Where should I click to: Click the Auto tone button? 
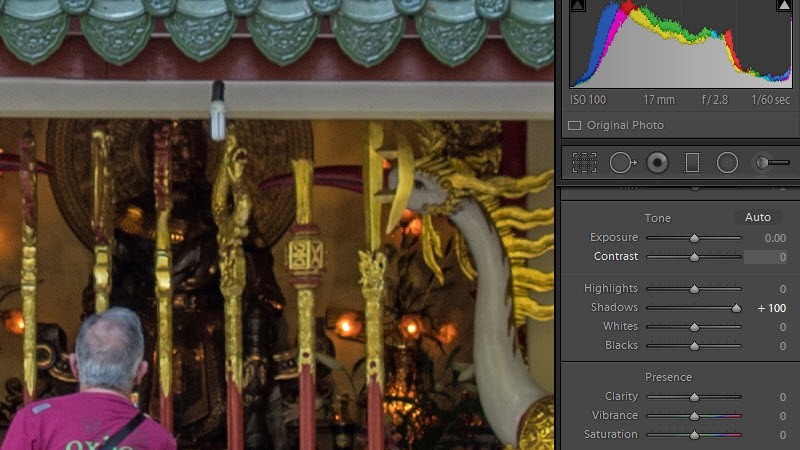click(758, 217)
